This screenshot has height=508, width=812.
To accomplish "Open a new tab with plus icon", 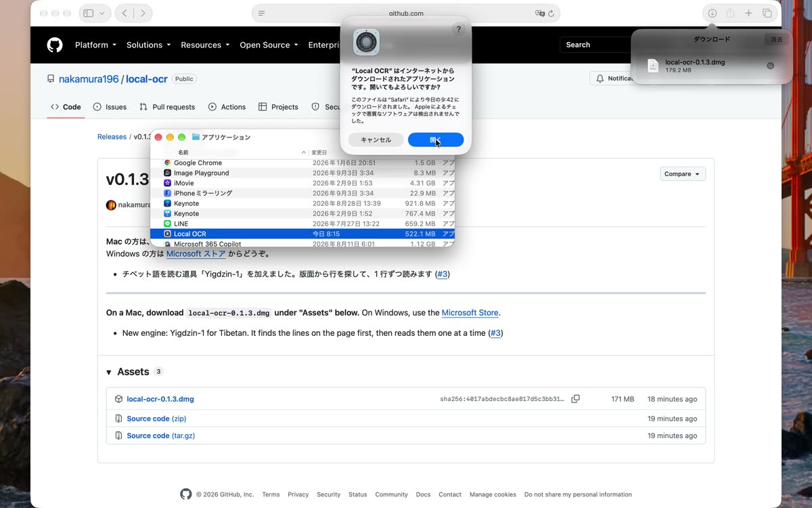I will pos(748,13).
